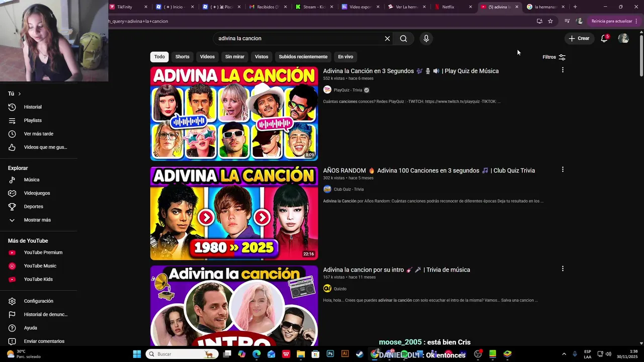Open the options menu for the AÑOS RANDOM video
This screenshot has height=362, width=644.
[x=562, y=169]
